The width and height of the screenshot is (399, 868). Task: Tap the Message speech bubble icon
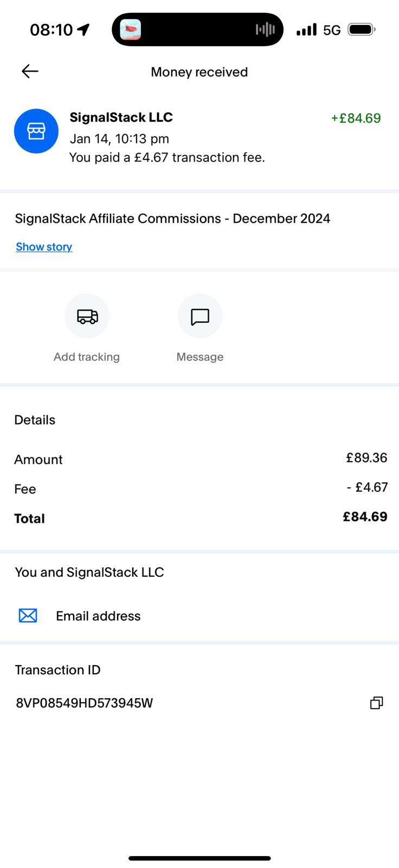[200, 316]
